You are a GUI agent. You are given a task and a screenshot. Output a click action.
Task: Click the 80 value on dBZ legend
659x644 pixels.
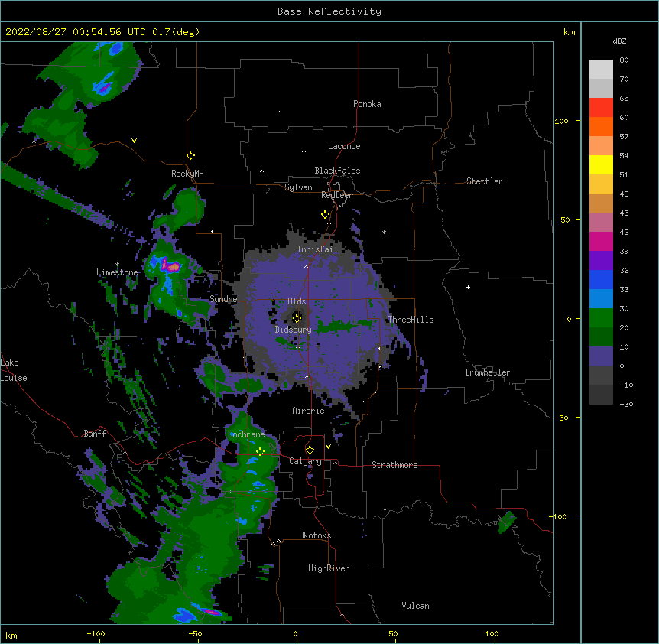click(624, 60)
